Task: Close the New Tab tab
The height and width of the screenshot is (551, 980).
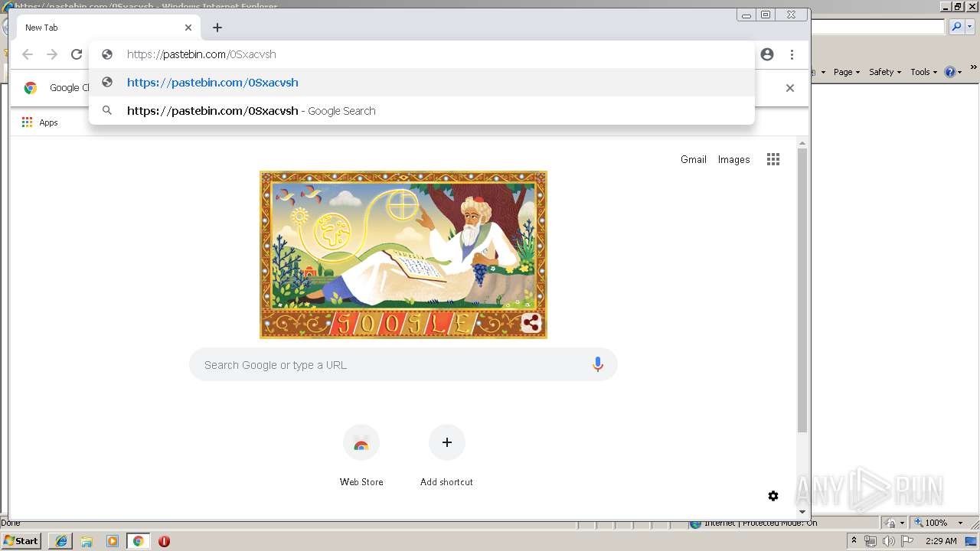Action: click(x=188, y=28)
